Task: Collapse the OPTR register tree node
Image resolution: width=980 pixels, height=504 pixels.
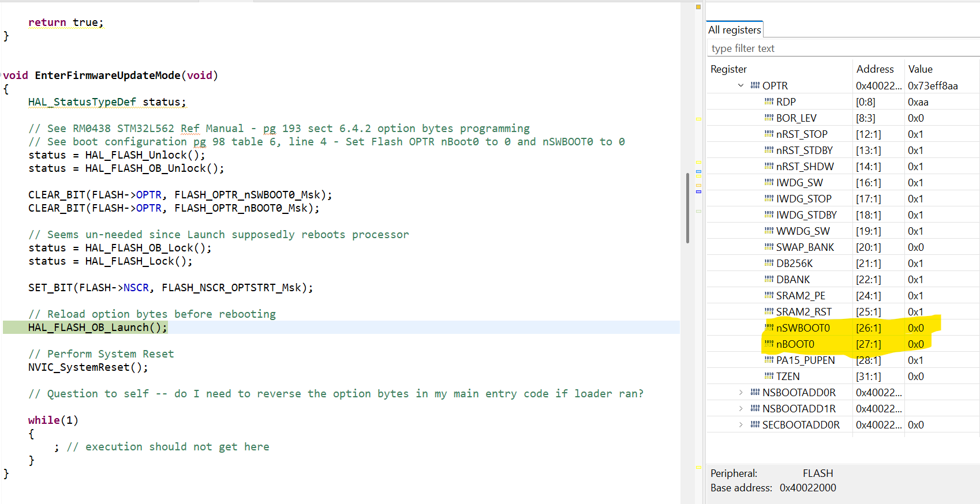Action: (x=740, y=85)
